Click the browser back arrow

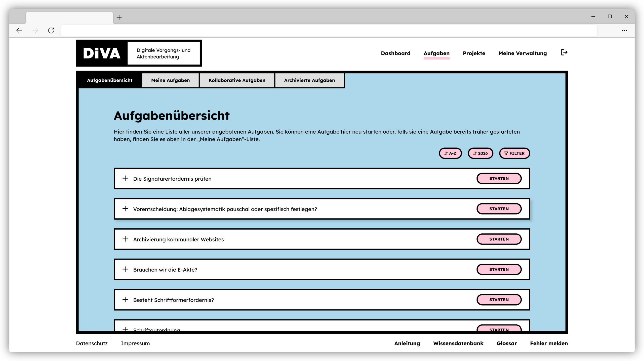19,30
